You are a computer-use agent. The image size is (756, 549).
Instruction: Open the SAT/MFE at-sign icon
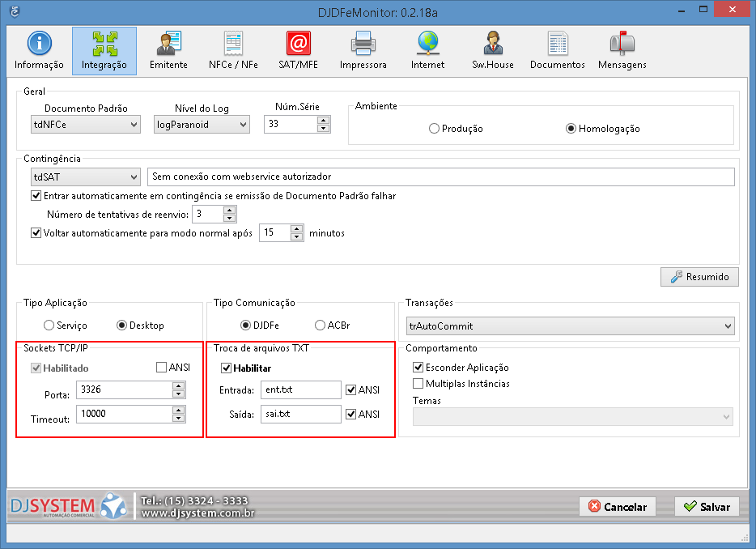[x=299, y=44]
